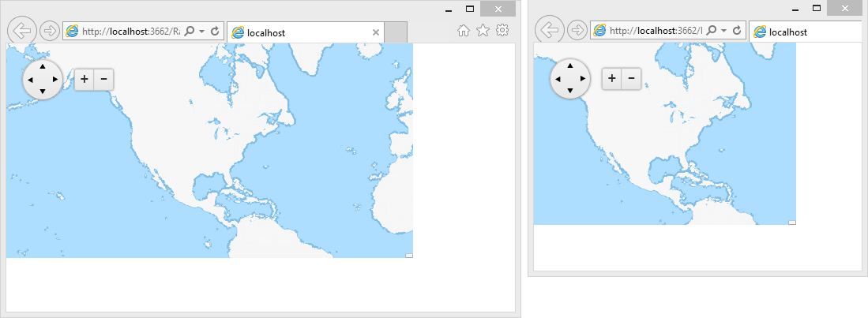Open address dropdown arrow in right window
868x318 pixels.
(724, 31)
